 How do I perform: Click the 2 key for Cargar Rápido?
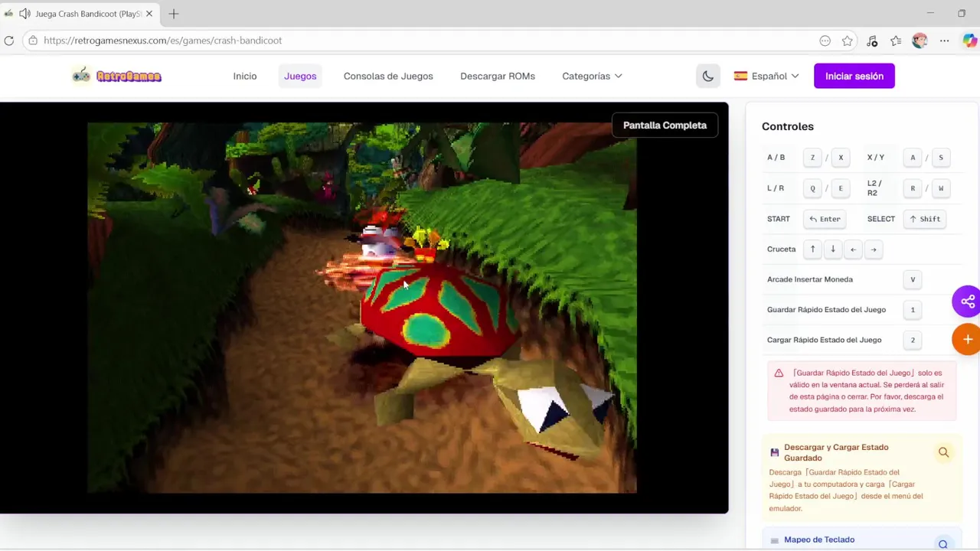(913, 340)
